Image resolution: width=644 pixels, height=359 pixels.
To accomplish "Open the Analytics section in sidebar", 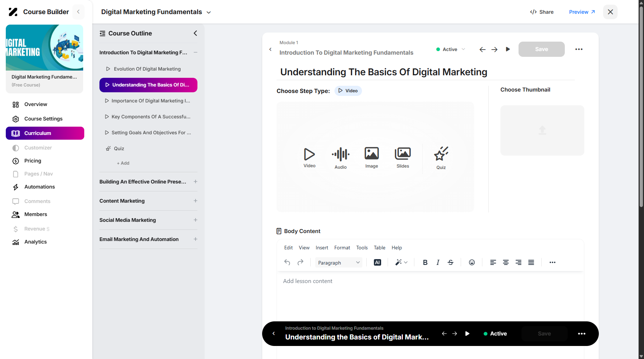I will click(35, 242).
